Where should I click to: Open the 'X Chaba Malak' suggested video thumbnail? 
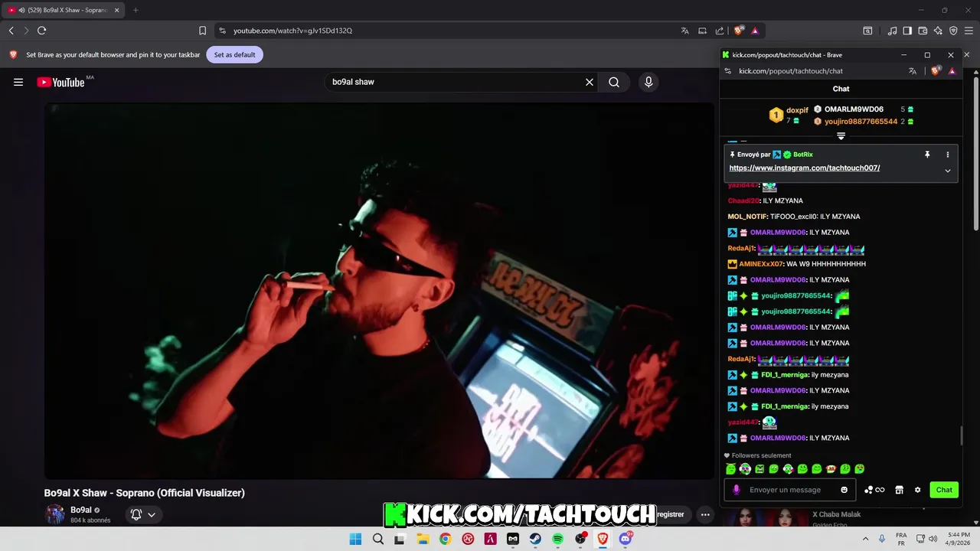click(x=766, y=518)
